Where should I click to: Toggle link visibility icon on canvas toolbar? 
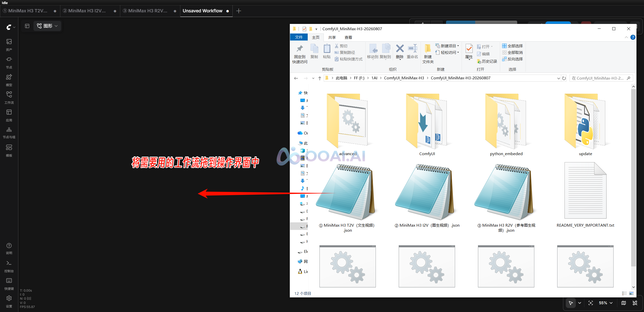[635, 303]
